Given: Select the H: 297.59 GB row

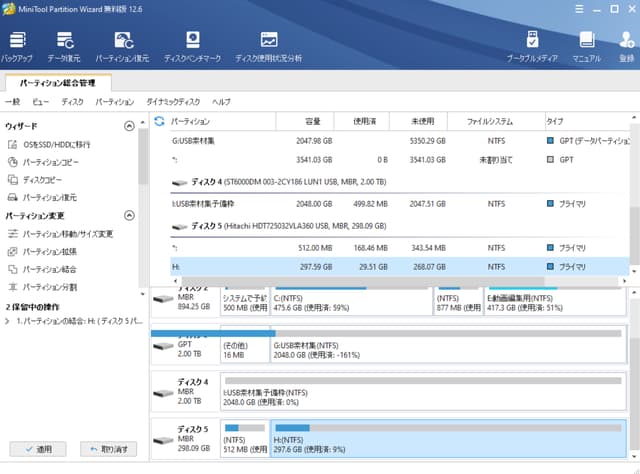Looking at the screenshot, I should point(400,267).
